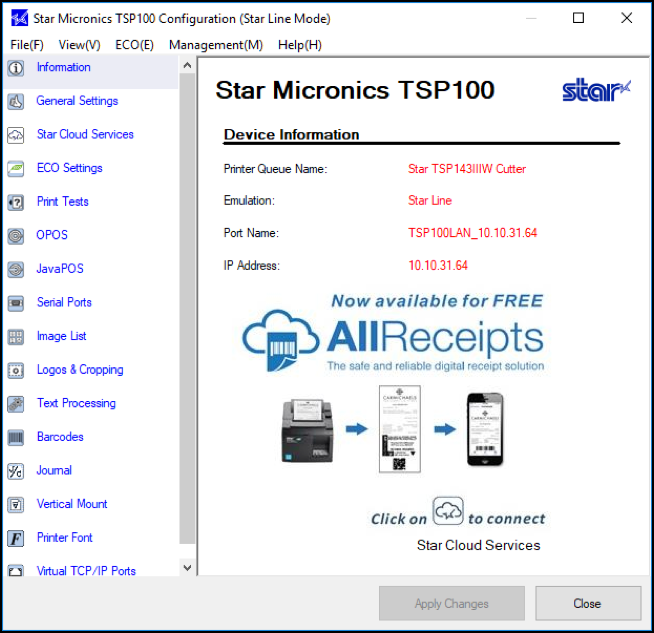Click the application icon in title bar

19,18
